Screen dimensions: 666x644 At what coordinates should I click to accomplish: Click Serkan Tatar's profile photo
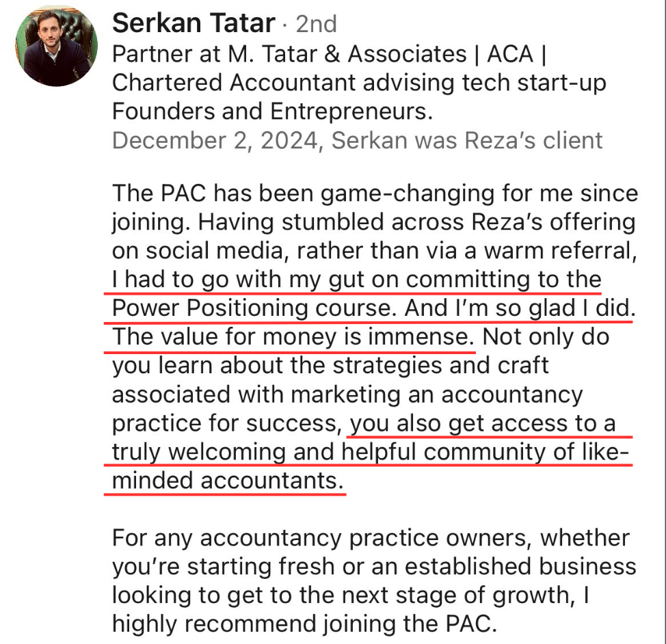pos(56,48)
